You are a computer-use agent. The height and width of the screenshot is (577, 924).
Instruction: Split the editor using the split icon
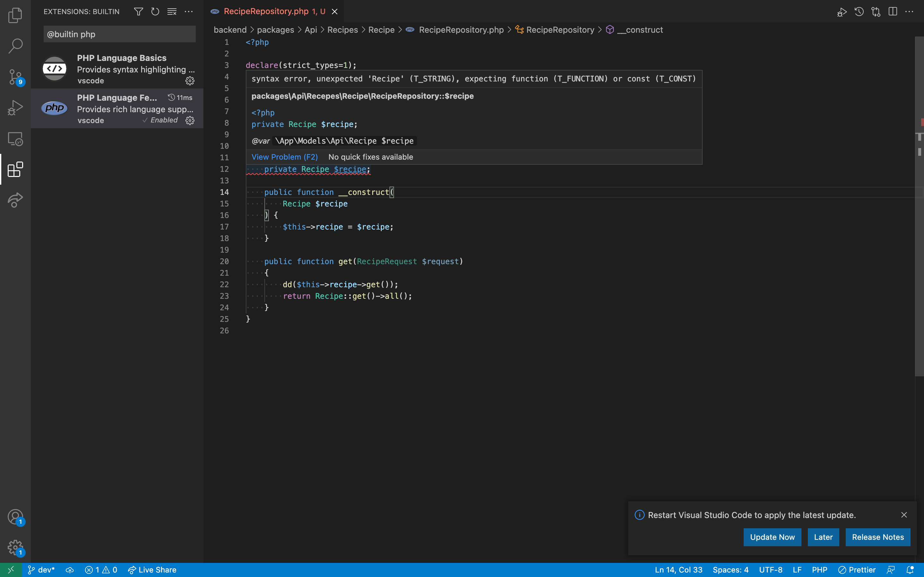pos(893,12)
